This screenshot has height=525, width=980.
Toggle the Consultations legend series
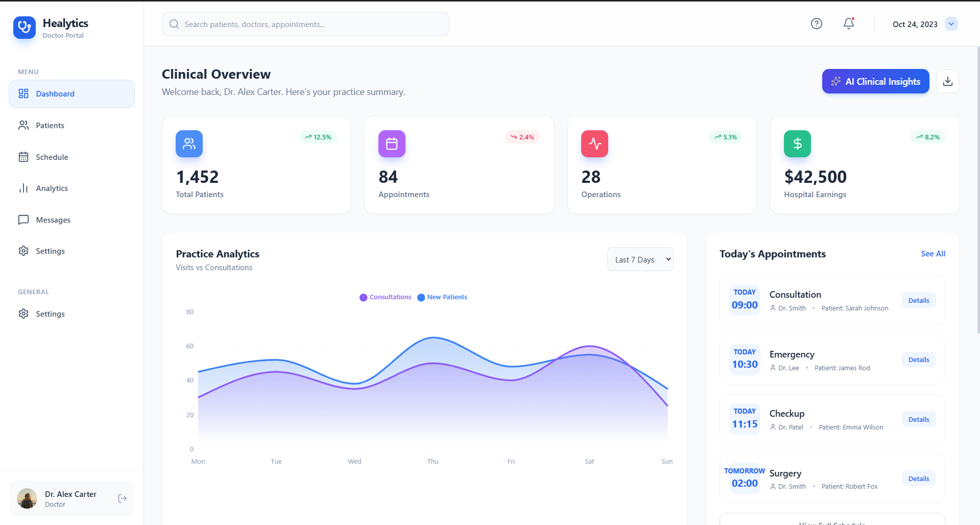[386, 297]
